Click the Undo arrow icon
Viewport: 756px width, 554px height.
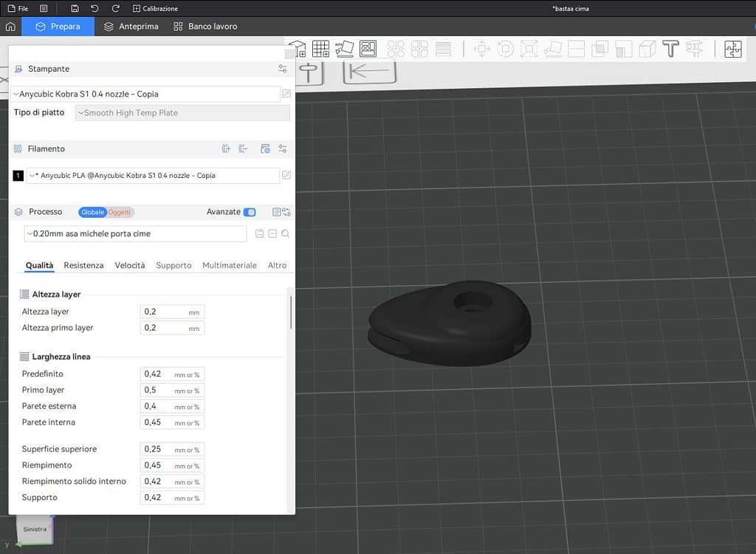click(x=94, y=8)
